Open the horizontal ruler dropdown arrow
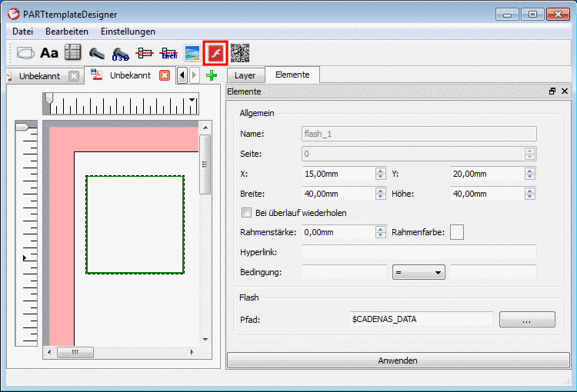Screen dimensions: 577x392 tap(192, 100)
